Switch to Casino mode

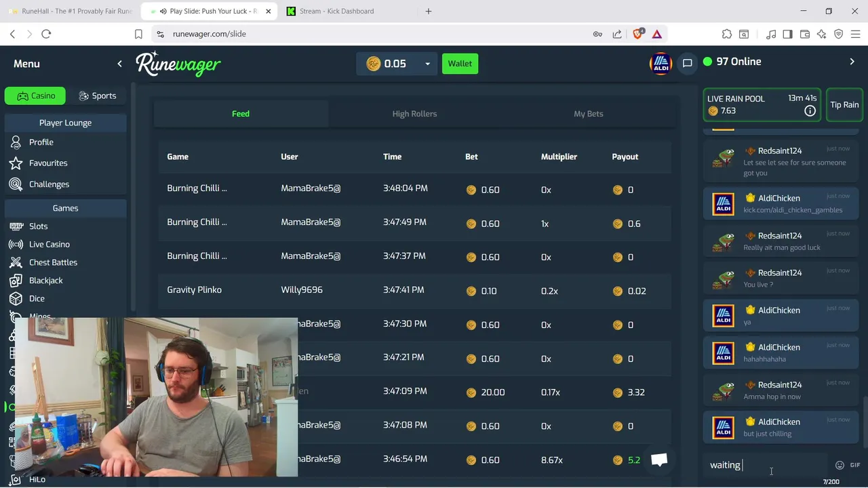[35, 96]
